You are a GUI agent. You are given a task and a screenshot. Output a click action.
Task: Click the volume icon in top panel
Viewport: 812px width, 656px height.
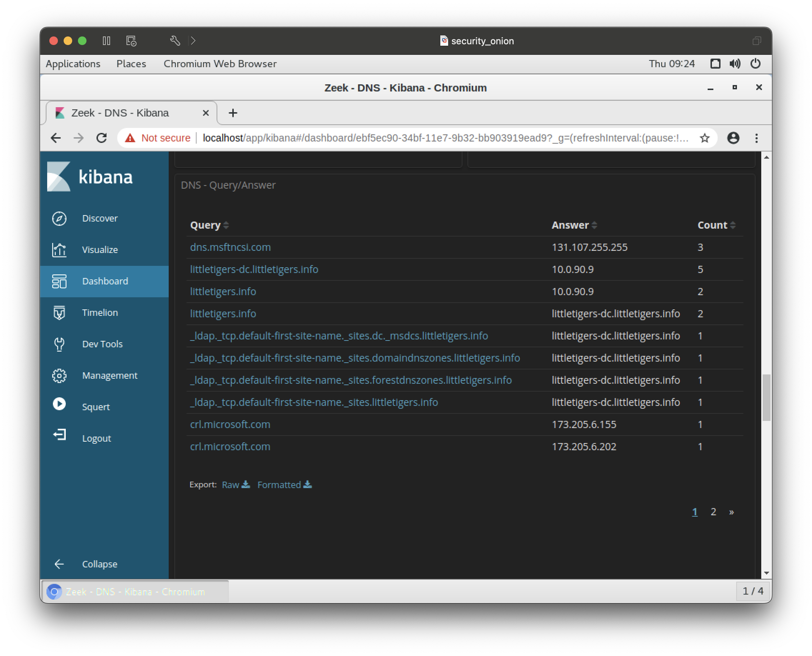[x=734, y=64]
